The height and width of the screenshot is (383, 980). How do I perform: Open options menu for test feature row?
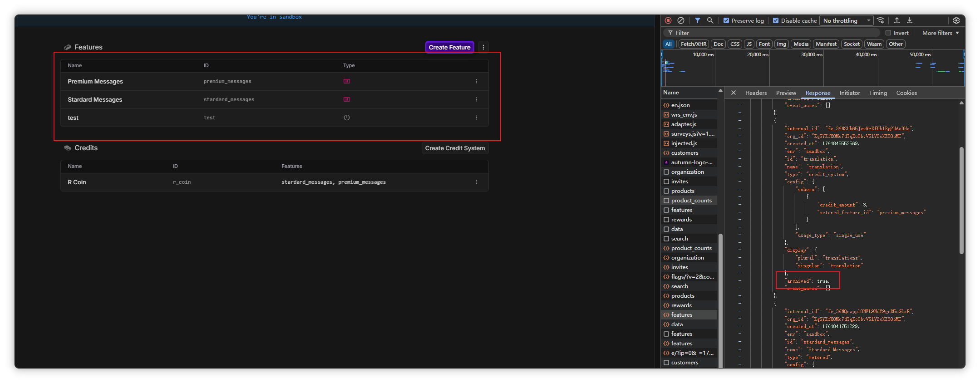click(477, 118)
